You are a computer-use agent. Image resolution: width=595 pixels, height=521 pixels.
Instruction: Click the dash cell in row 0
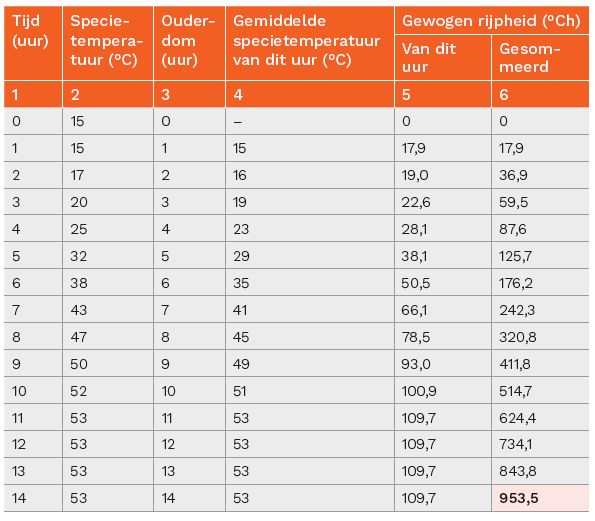[x=310, y=121]
